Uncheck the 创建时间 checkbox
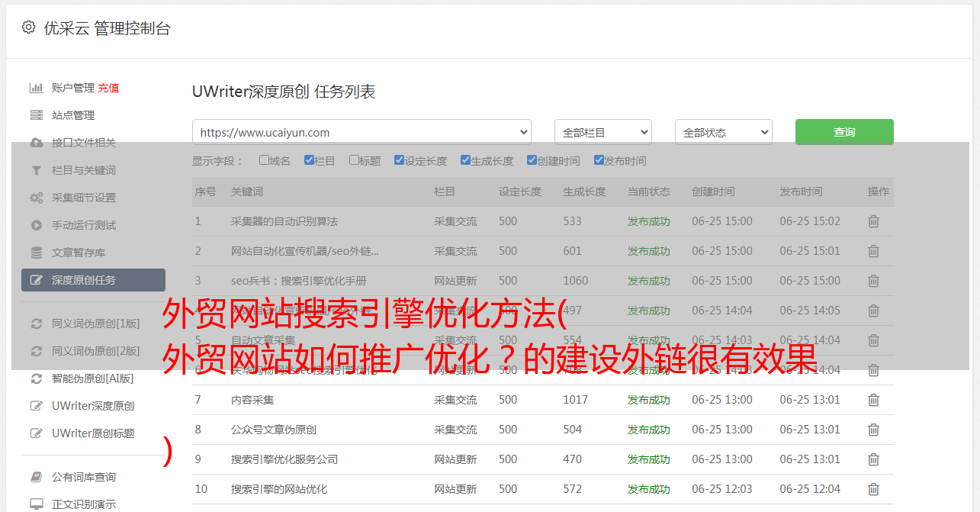Image resolution: width=980 pixels, height=512 pixels. [x=532, y=160]
